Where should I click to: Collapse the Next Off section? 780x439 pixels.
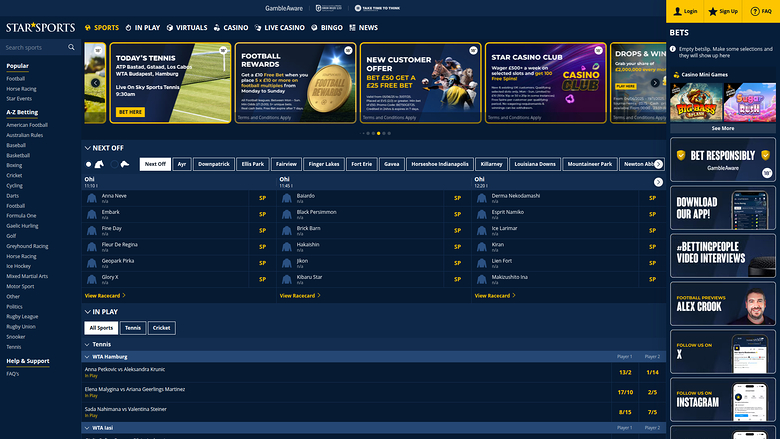(88, 148)
